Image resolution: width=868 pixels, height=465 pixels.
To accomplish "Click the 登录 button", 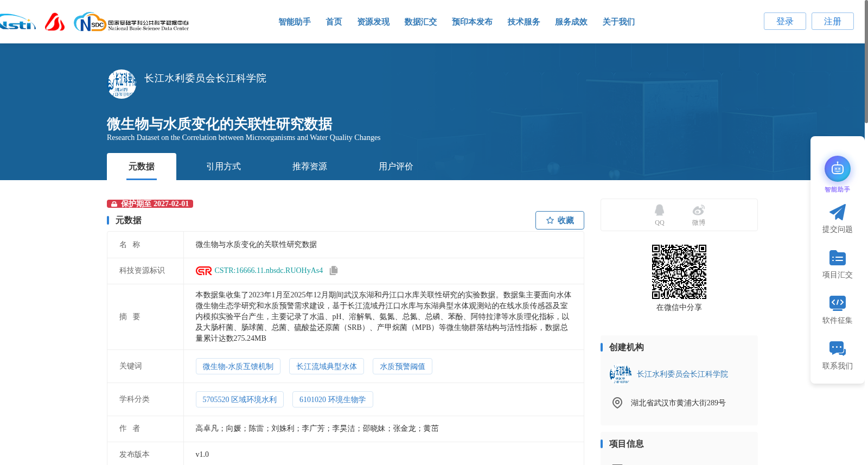I will coord(785,21).
